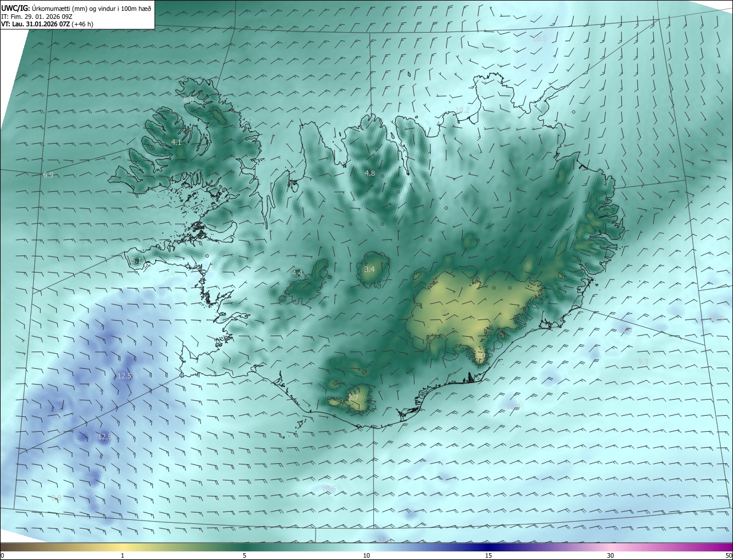Click the colorbar tick labeled 5
The width and height of the screenshot is (733, 560).
[245, 555]
